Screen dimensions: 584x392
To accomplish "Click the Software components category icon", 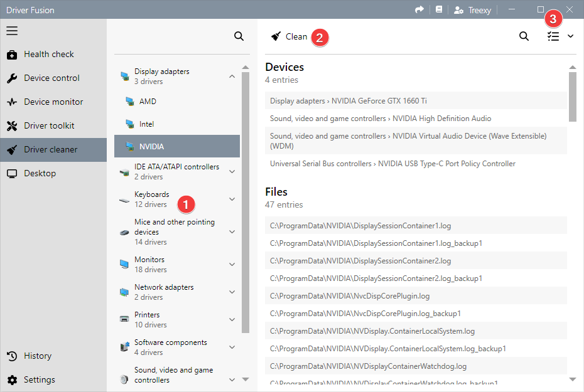I will (124, 347).
